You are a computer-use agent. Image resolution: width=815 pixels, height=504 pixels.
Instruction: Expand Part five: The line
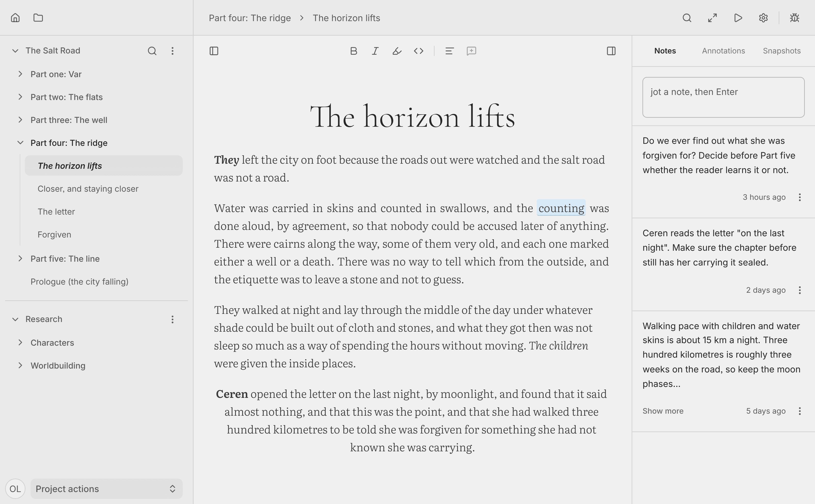click(20, 259)
